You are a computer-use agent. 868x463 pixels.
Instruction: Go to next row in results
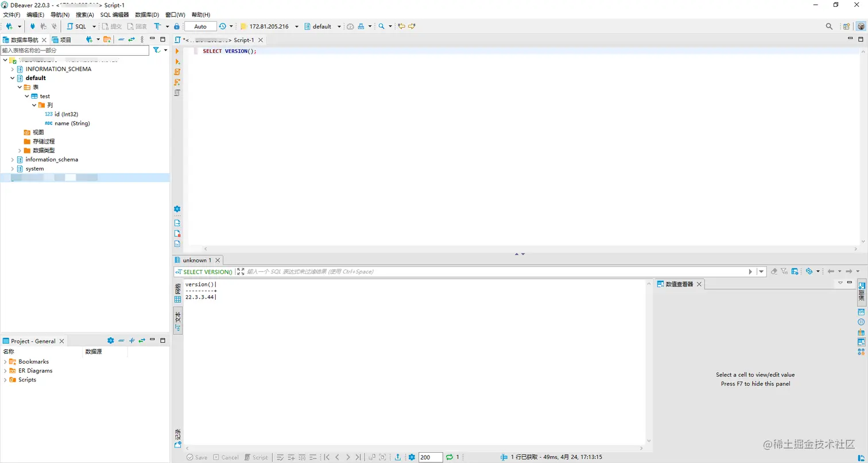348,457
